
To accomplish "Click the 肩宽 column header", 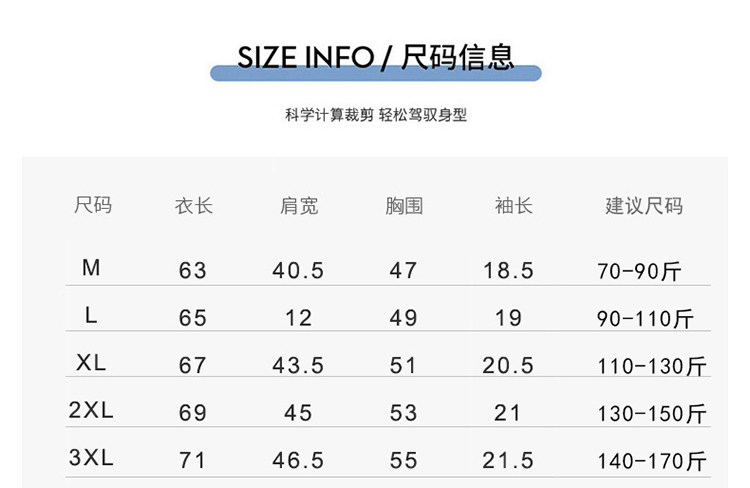I will [x=299, y=206].
